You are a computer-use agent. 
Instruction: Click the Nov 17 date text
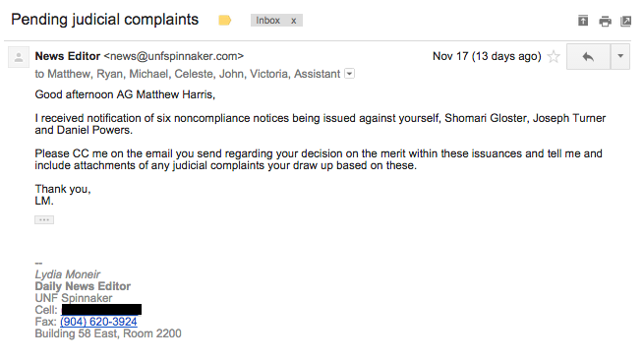[487, 56]
